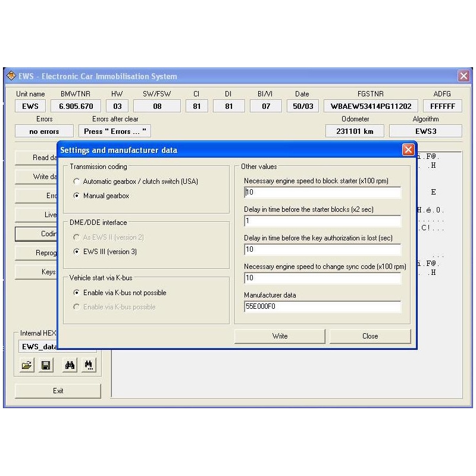Click the Keys button

pyautogui.click(x=36, y=272)
